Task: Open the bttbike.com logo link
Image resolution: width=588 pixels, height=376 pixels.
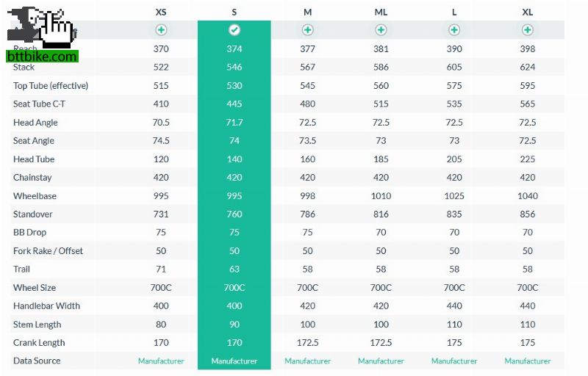Action: 41,56
